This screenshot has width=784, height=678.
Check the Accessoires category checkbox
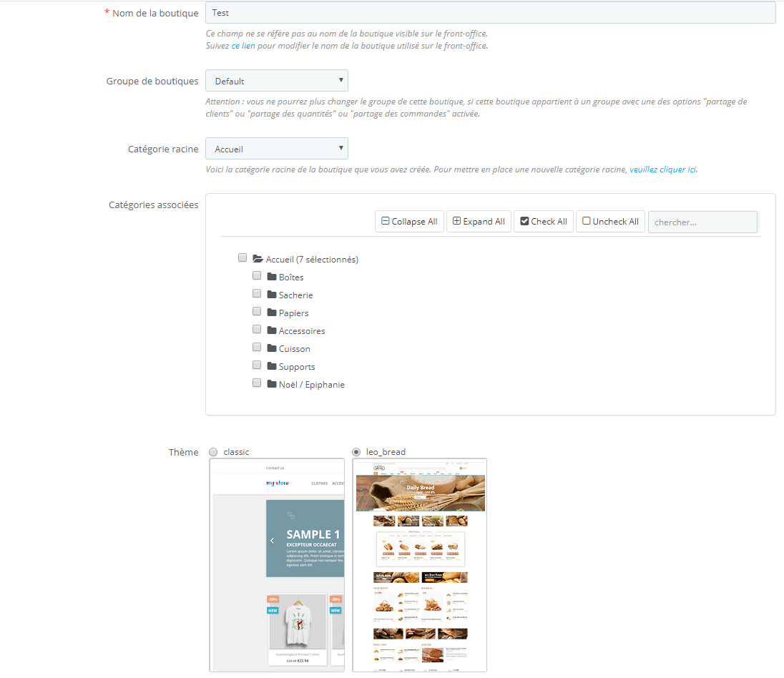tap(257, 329)
